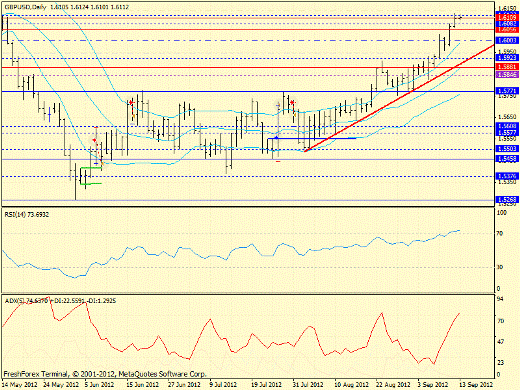Click the ADX scale value 47

point(500,342)
